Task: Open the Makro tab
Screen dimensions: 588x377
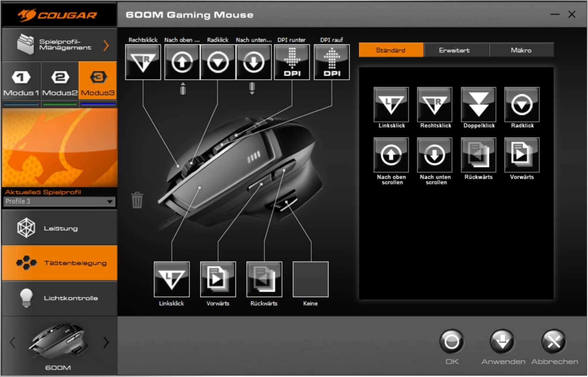Action: pos(521,50)
